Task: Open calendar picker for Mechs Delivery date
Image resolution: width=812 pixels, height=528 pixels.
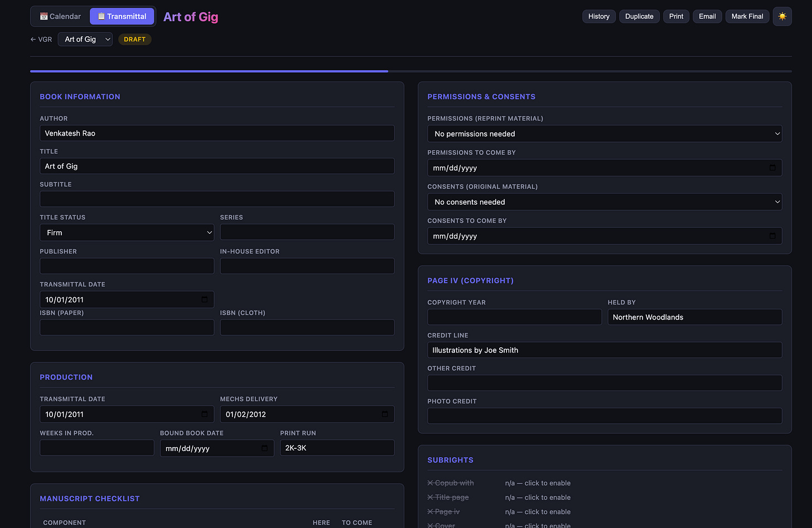Action: 385,414
